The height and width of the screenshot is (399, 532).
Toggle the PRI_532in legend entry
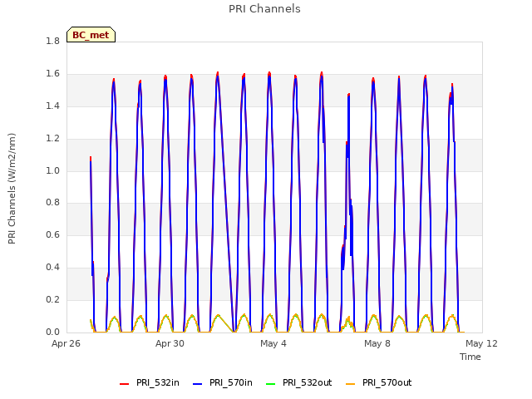[150, 382]
